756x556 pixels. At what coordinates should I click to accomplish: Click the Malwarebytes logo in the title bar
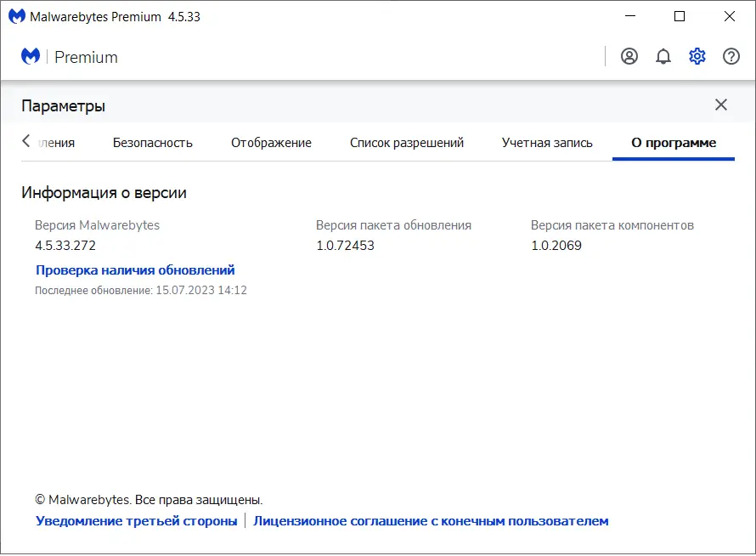[x=15, y=15]
